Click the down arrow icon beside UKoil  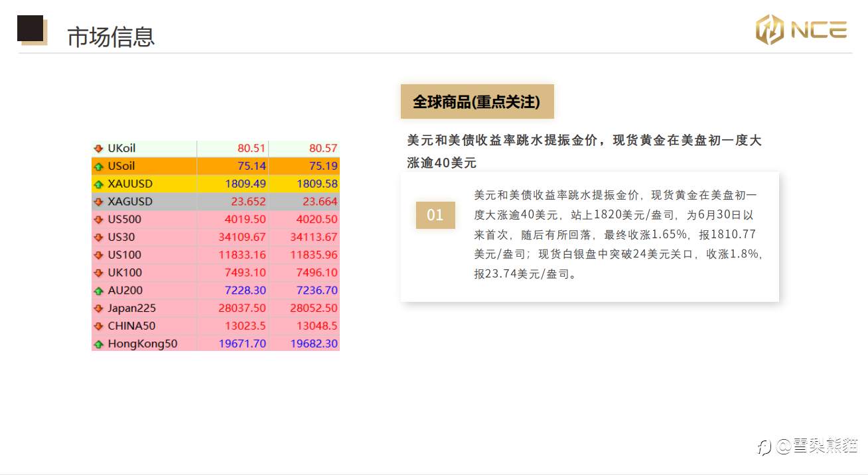[99, 149]
